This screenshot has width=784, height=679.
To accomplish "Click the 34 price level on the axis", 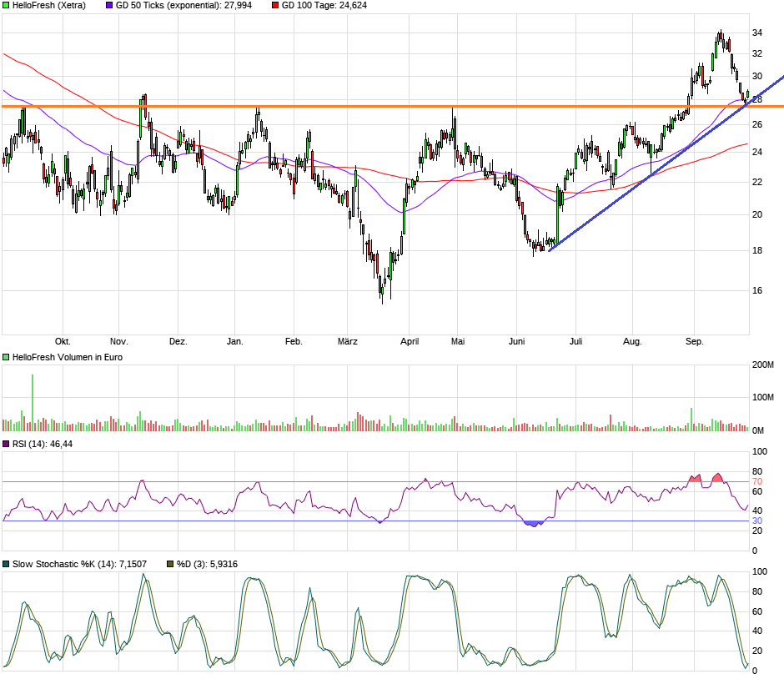I will tap(757, 33).
